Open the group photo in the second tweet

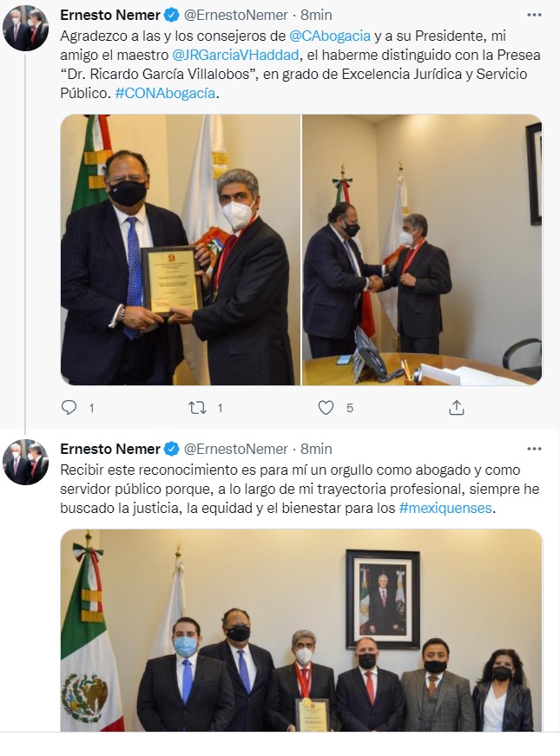coord(301,630)
